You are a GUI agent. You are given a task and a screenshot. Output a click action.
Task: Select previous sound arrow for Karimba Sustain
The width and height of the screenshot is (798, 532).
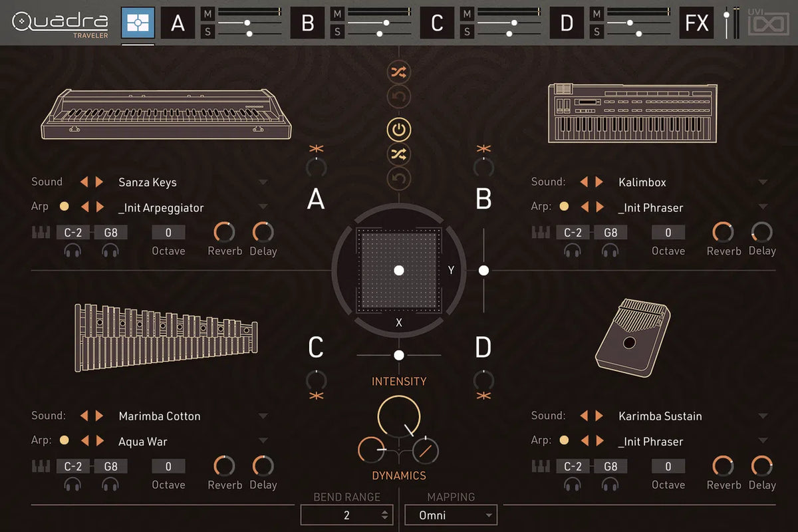click(x=584, y=416)
